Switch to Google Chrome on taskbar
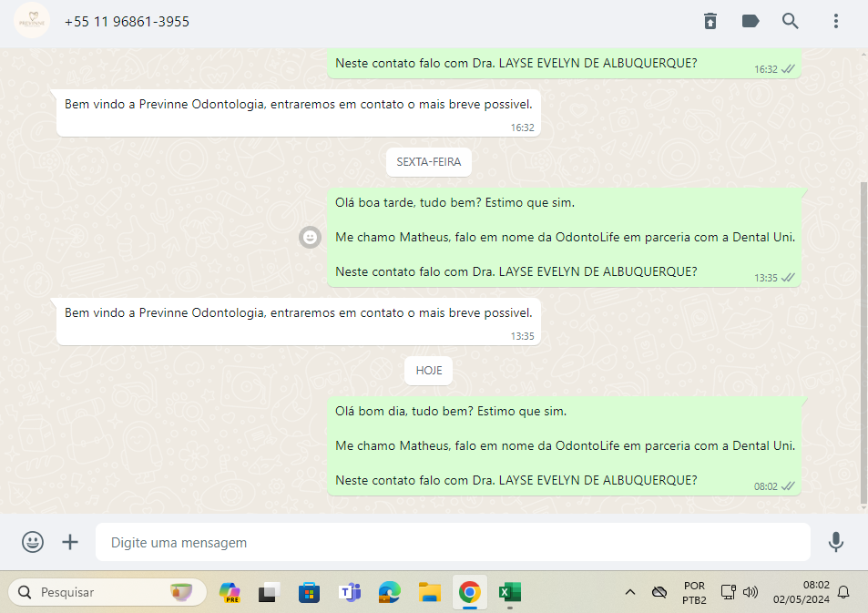Viewport: 868px width, 613px height. pyautogui.click(x=469, y=592)
